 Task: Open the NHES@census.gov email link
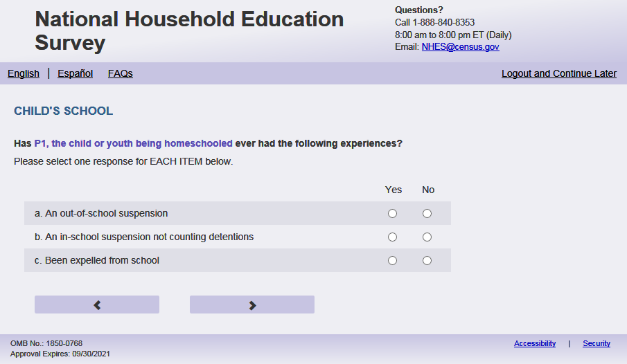[x=460, y=47]
